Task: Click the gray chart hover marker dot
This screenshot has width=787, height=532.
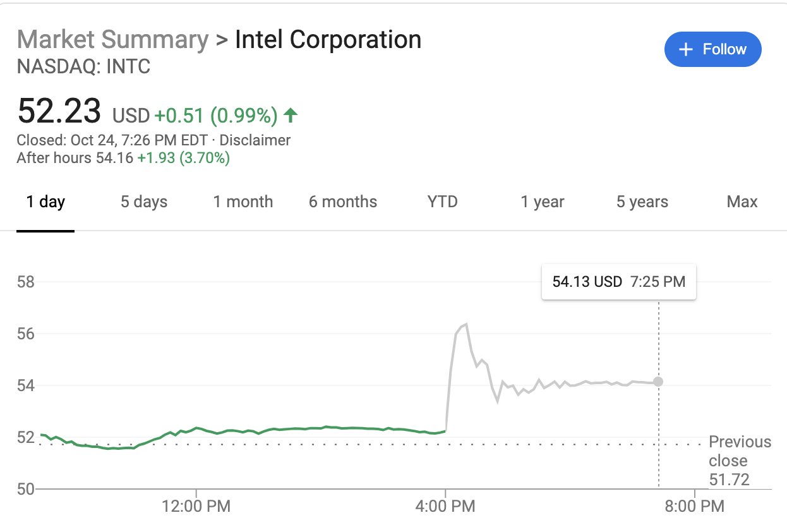Action: click(x=658, y=382)
